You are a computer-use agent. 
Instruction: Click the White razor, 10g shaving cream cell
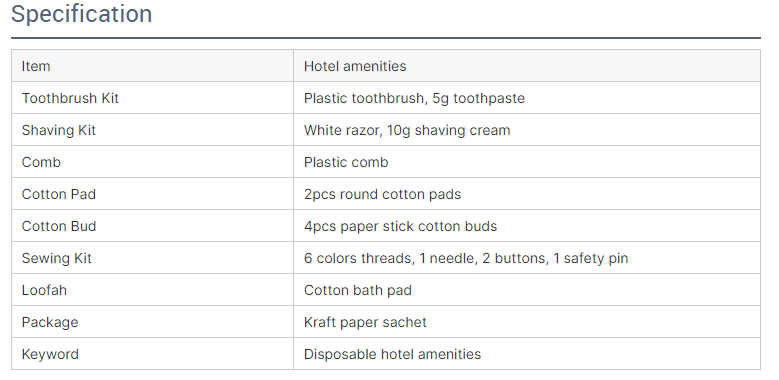pos(527,130)
